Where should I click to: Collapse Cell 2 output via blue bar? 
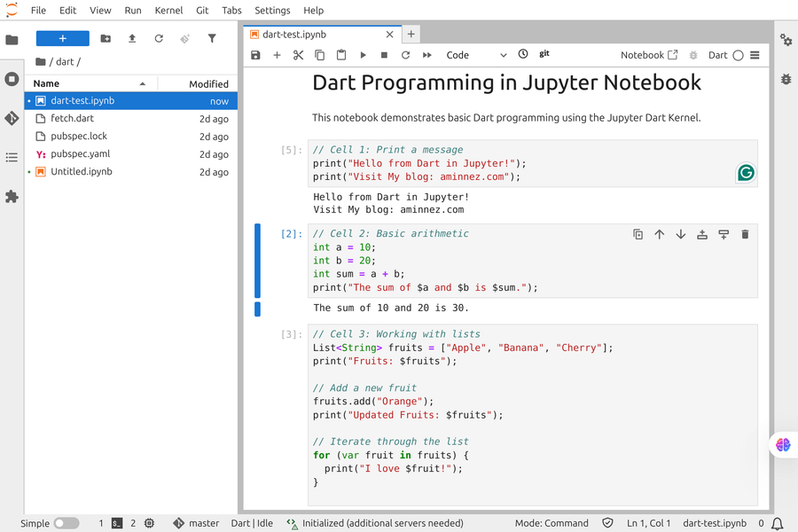pos(257,309)
